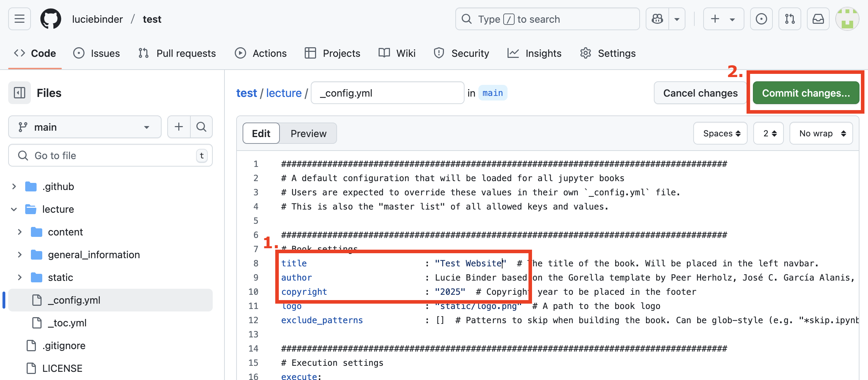
Task: Open the No wrap setting dropdown
Action: coord(821,133)
